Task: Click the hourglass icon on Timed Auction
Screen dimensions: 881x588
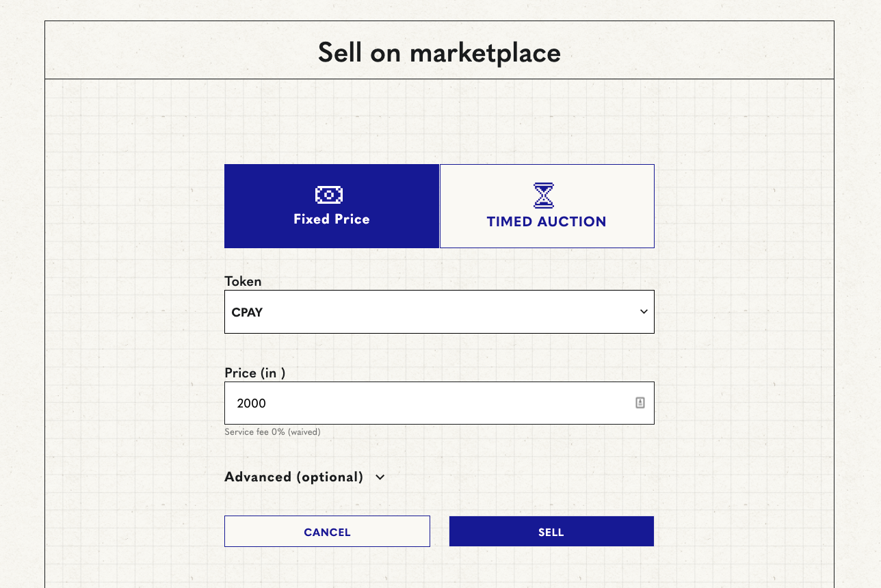Action: point(544,196)
